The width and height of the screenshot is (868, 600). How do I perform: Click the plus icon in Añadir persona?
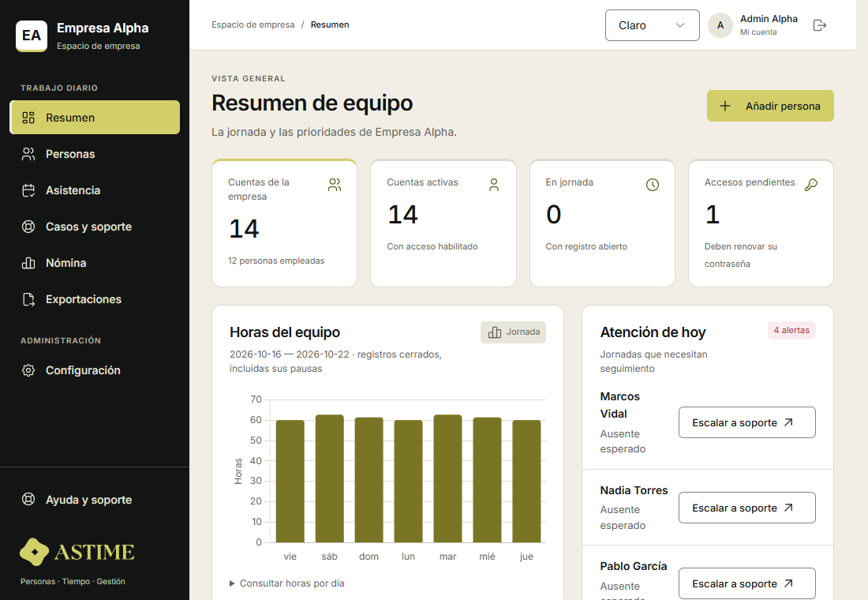pyautogui.click(x=725, y=106)
